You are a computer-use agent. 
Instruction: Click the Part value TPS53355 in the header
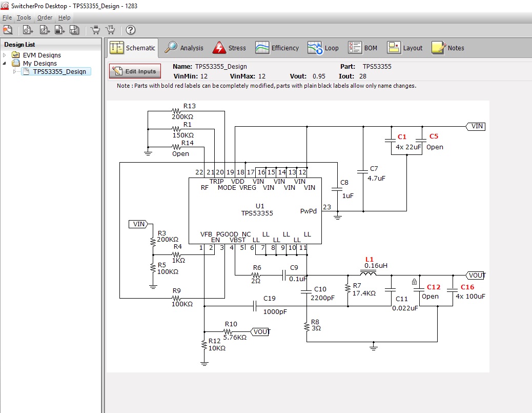pos(377,67)
